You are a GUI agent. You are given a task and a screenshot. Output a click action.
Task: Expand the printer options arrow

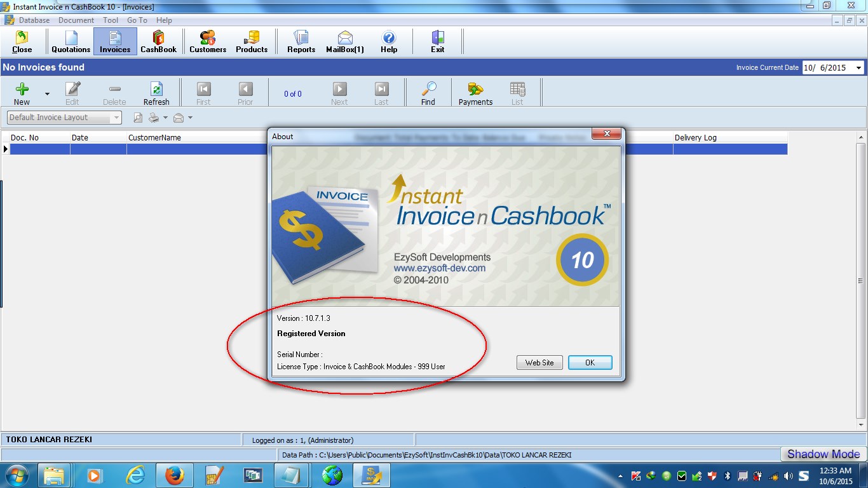click(165, 118)
